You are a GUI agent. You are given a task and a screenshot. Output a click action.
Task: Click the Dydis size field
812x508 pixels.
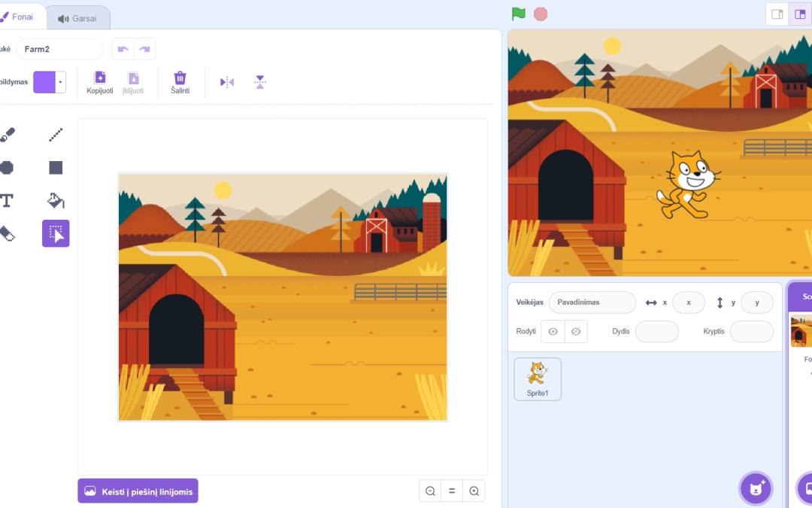pyautogui.click(x=656, y=332)
